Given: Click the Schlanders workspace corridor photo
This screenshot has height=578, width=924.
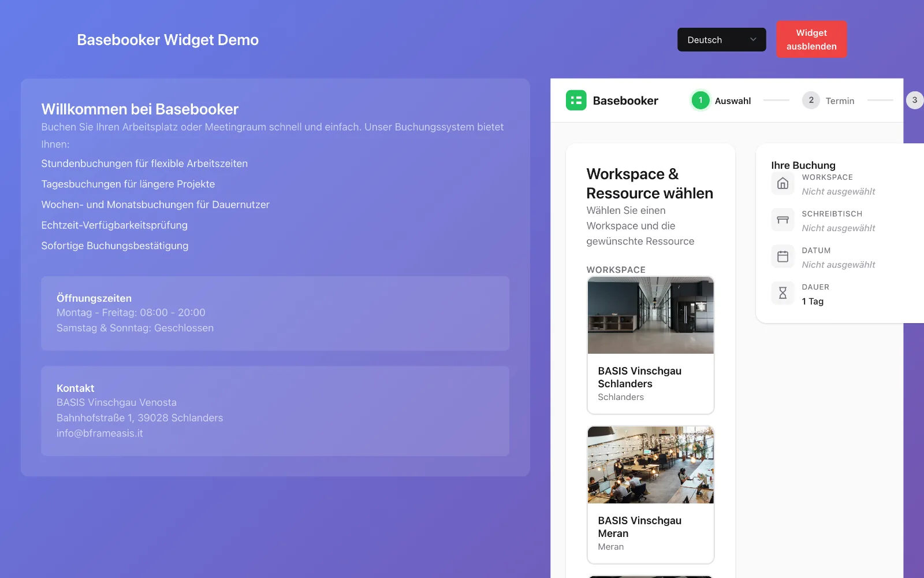Looking at the screenshot, I should 650,315.
